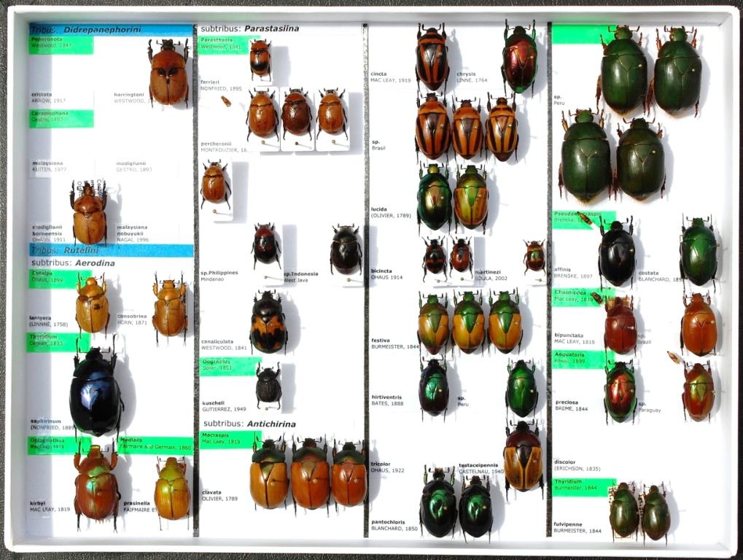
Task: Click the blue Tribus Didrepanephorini header label
Action: click(109, 30)
